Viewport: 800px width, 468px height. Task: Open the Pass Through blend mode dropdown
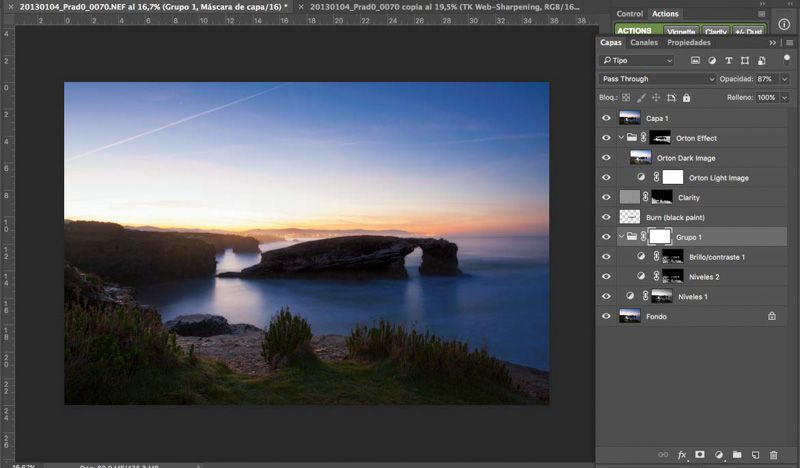pos(658,79)
